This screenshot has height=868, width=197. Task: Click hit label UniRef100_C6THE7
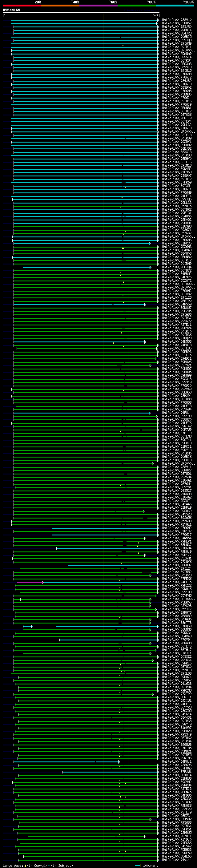click(x=176, y=111)
